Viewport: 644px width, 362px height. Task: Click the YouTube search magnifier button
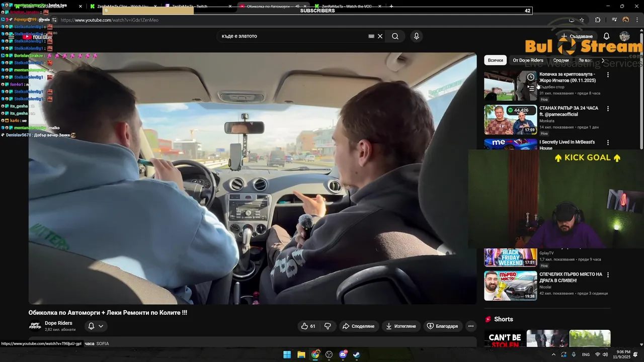pos(395,36)
